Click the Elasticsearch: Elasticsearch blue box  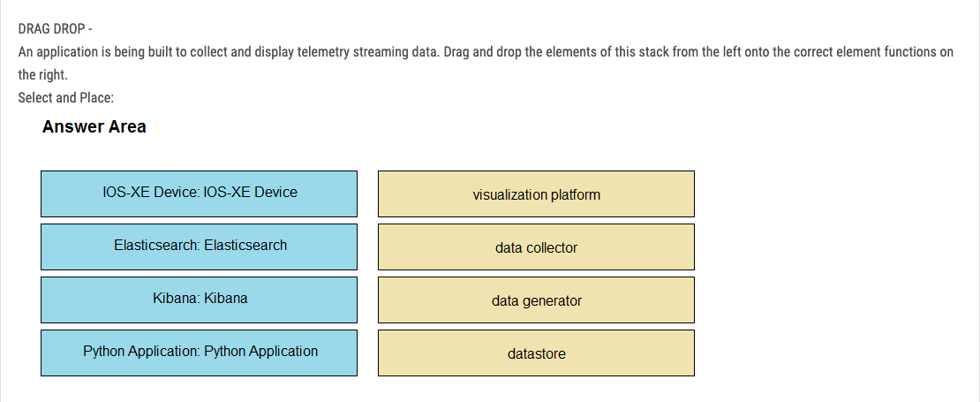199,247
